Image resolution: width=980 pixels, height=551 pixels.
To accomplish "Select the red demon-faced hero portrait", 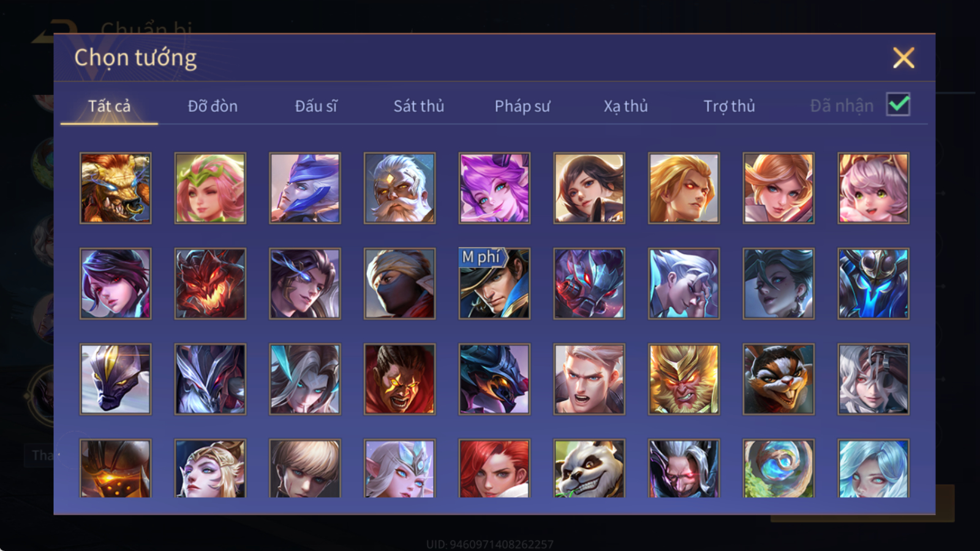I will pyautogui.click(x=210, y=283).
